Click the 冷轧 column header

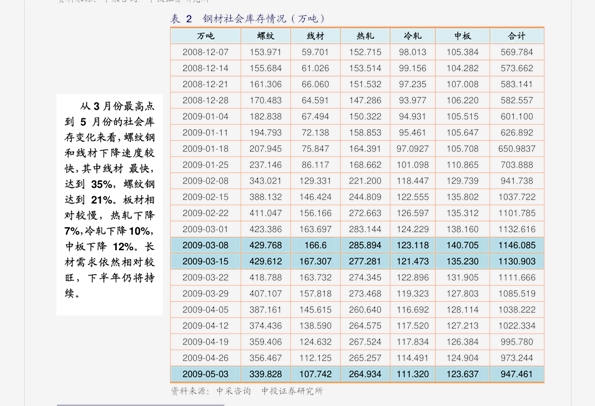[x=412, y=36]
